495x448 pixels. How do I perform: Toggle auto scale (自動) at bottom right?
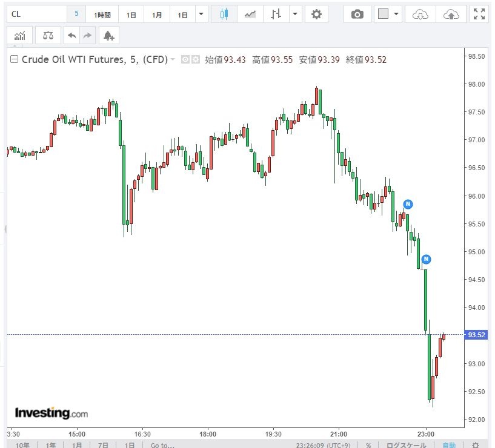point(448,445)
